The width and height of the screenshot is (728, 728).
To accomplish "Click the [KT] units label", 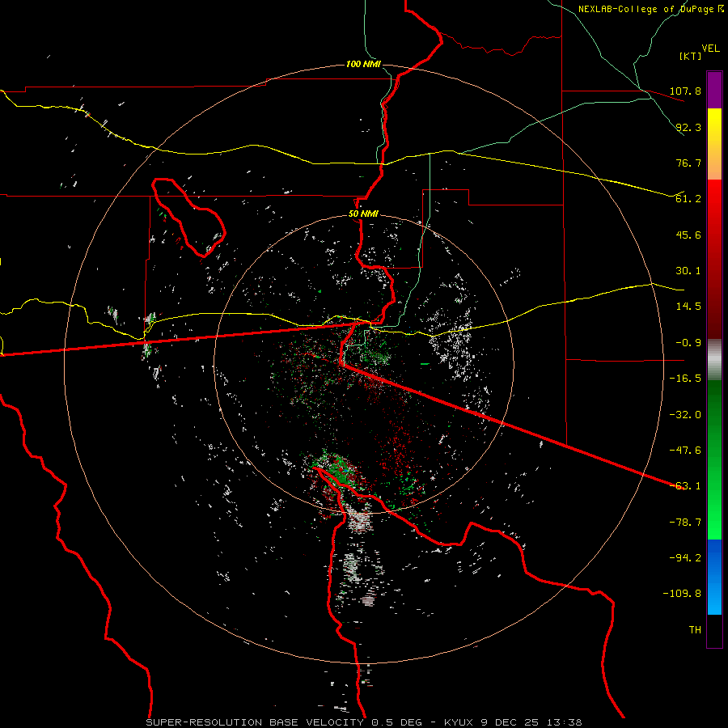I will coord(690,56).
